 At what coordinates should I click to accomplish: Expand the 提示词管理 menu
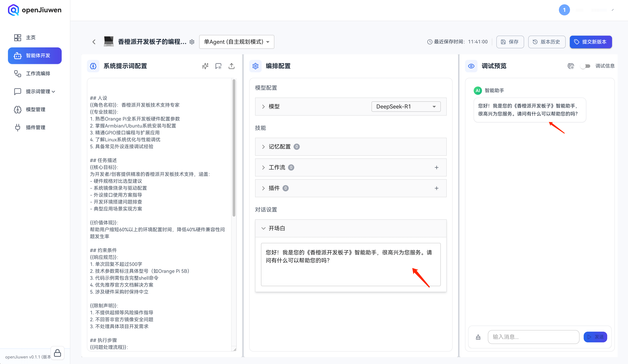click(x=35, y=91)
